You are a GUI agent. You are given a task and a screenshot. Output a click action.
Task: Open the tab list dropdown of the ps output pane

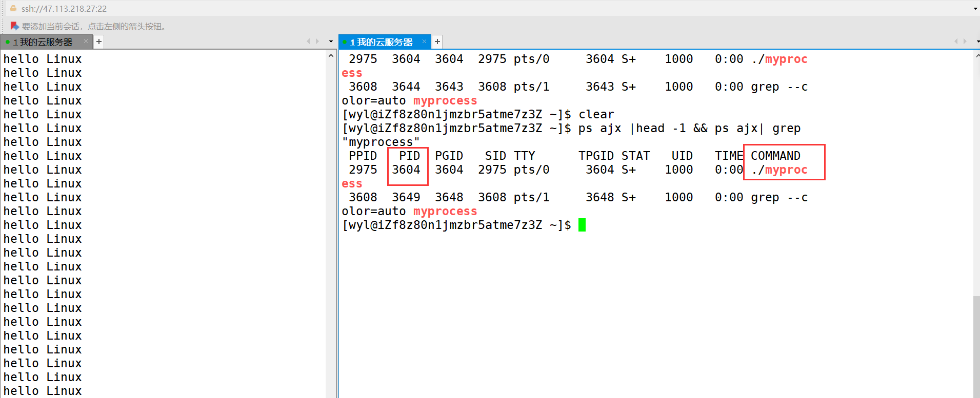point(977,41)
